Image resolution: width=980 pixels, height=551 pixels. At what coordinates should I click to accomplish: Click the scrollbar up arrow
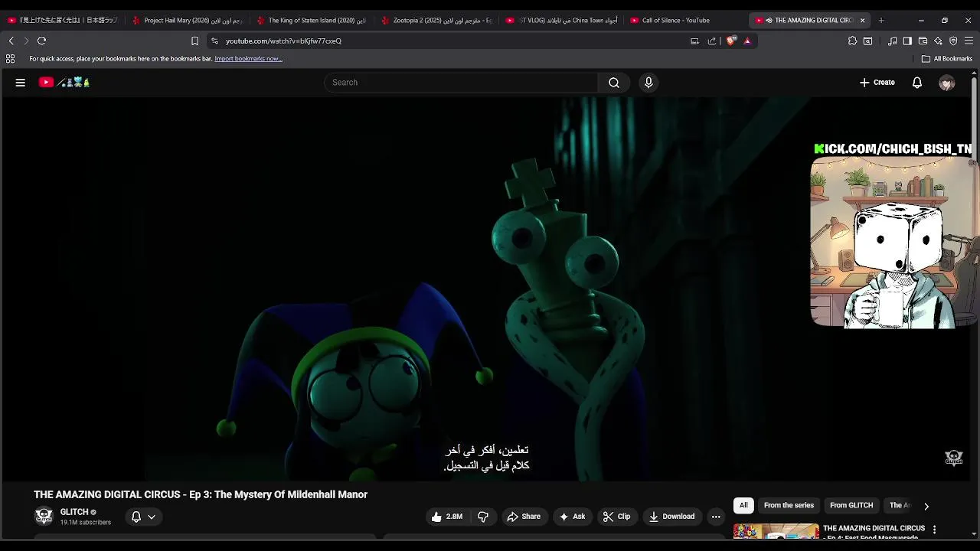coord(975,73)
